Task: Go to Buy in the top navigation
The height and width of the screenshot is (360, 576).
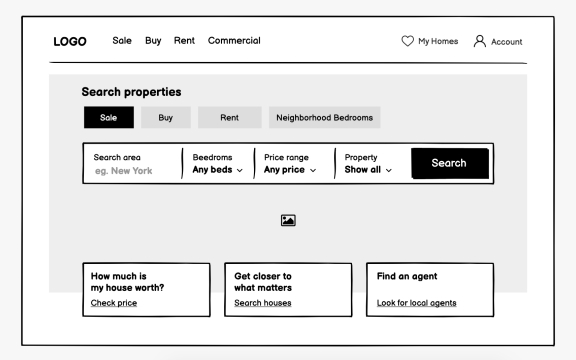Action: pyautogui.click(x=153, y=41)
